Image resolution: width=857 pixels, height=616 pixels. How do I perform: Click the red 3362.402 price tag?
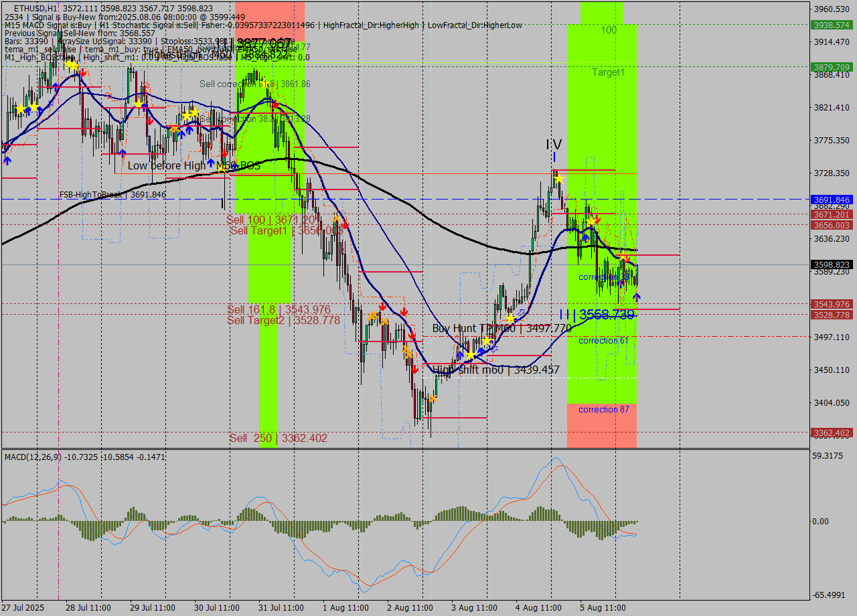point(831,433)
